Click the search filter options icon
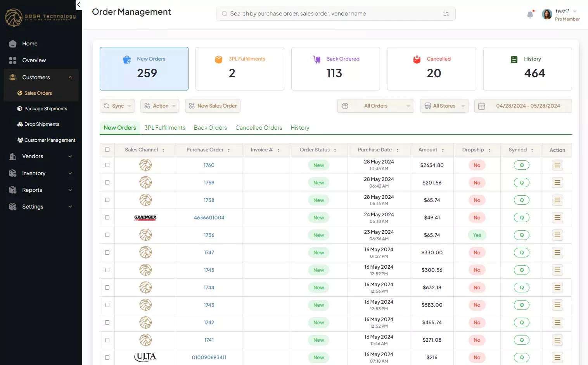Viewport: 588px width, 365px height. [446, 14]
